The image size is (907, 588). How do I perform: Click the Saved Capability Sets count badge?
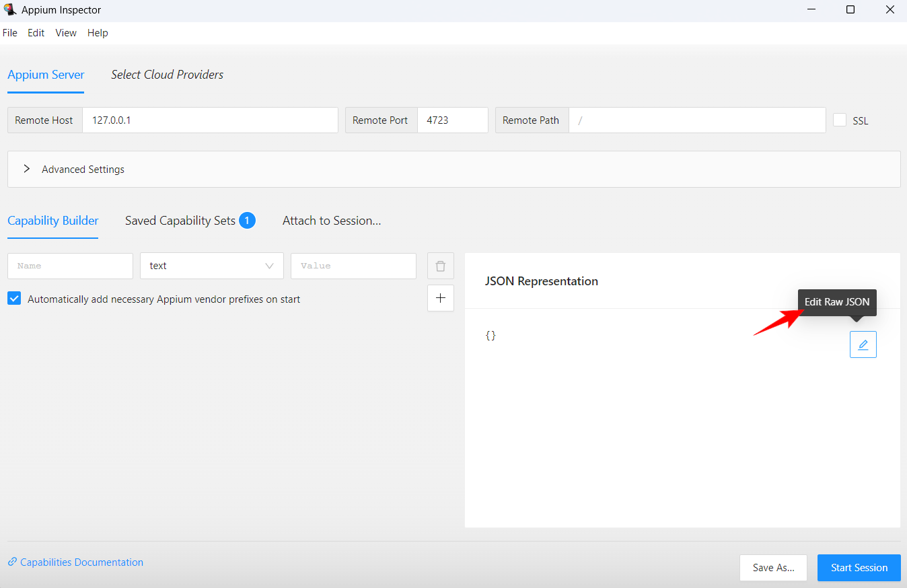point(247,221)
